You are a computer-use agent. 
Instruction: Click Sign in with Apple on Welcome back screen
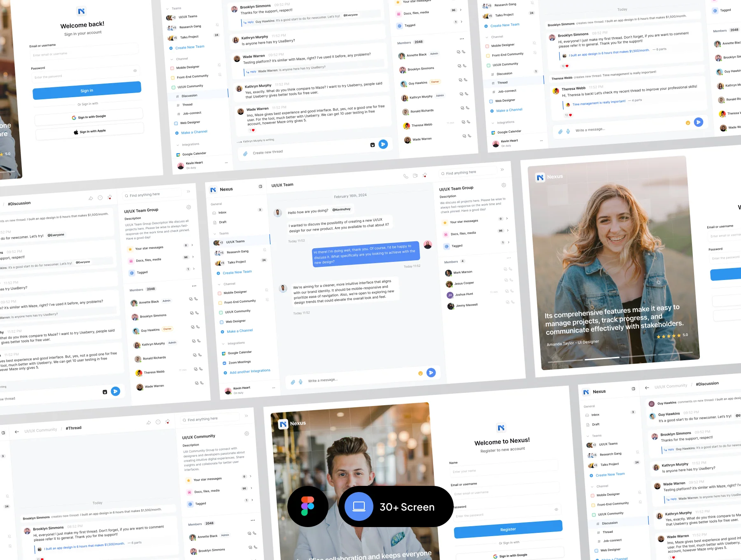click(x=90, y=132)
